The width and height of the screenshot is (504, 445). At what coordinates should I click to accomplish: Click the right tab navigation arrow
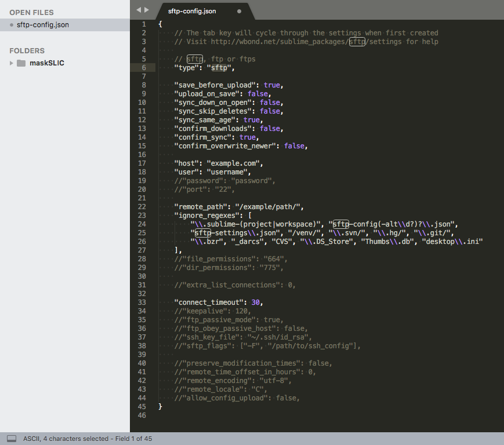[x=147, y=10]
